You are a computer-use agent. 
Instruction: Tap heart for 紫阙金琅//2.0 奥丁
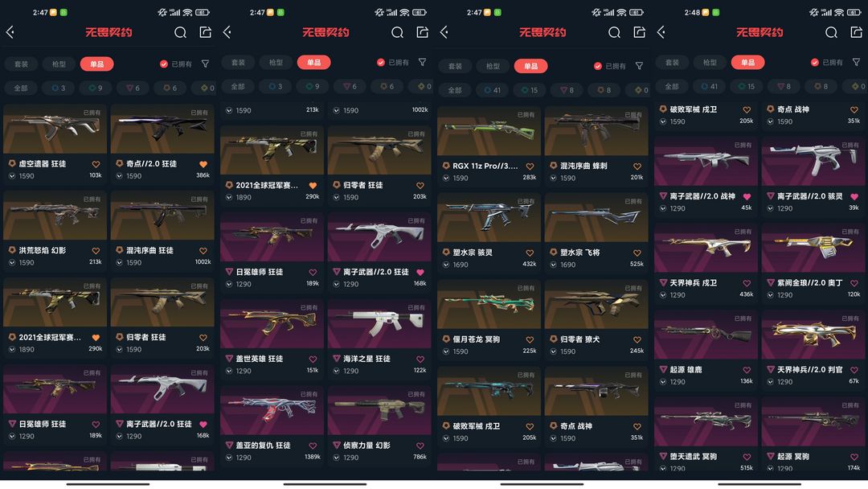click(x=854, y=284)
